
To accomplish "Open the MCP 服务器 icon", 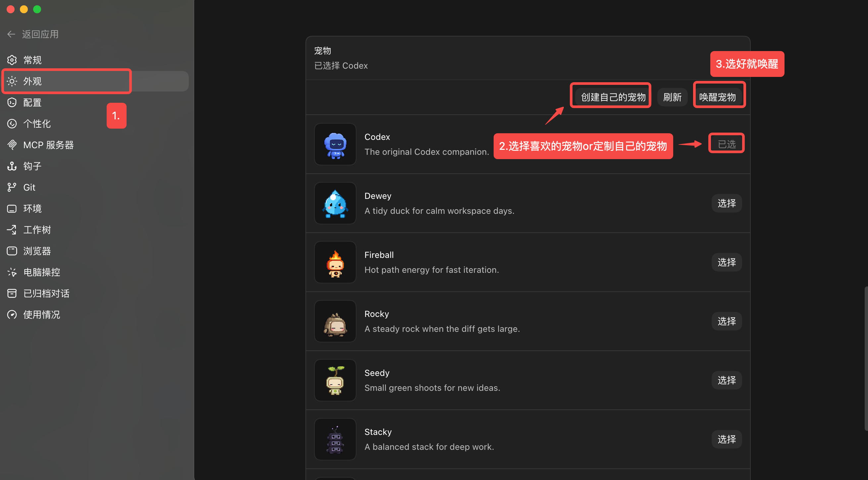I will 12,145.
